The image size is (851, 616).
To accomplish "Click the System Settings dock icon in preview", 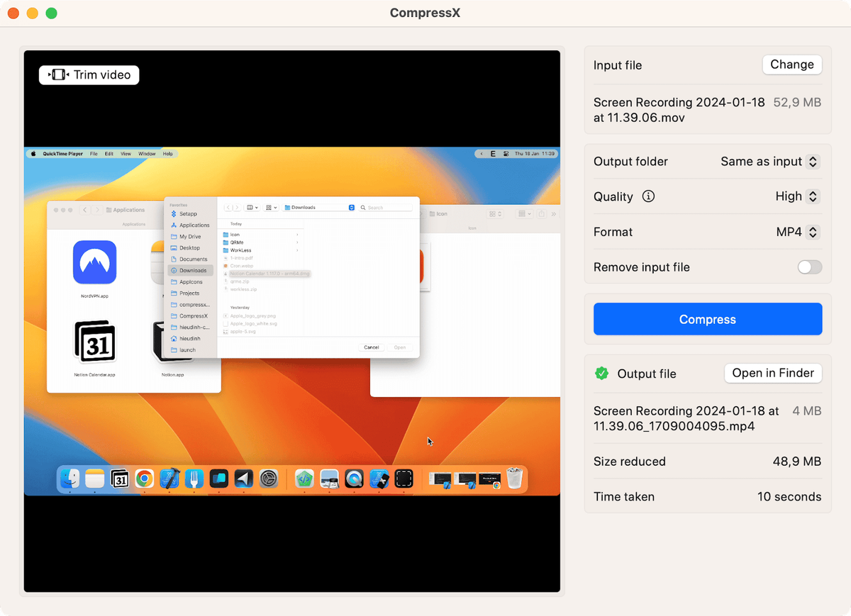I will 268,478.
